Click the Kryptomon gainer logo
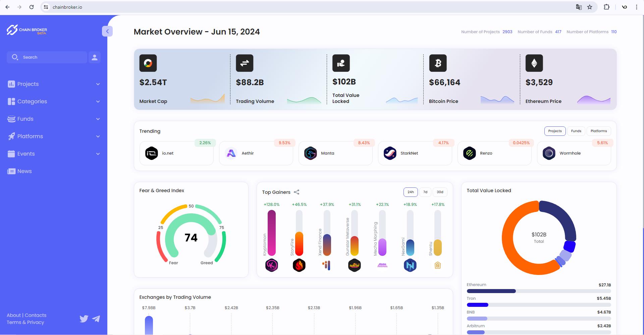 click(x=272, y=265)
